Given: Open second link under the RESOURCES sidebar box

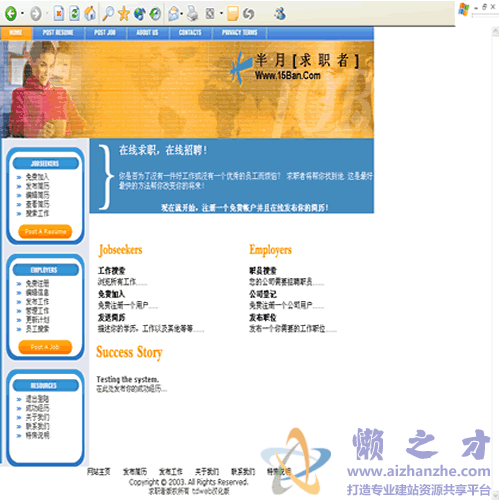Looking at the screenshot, I should pos(37,408).
